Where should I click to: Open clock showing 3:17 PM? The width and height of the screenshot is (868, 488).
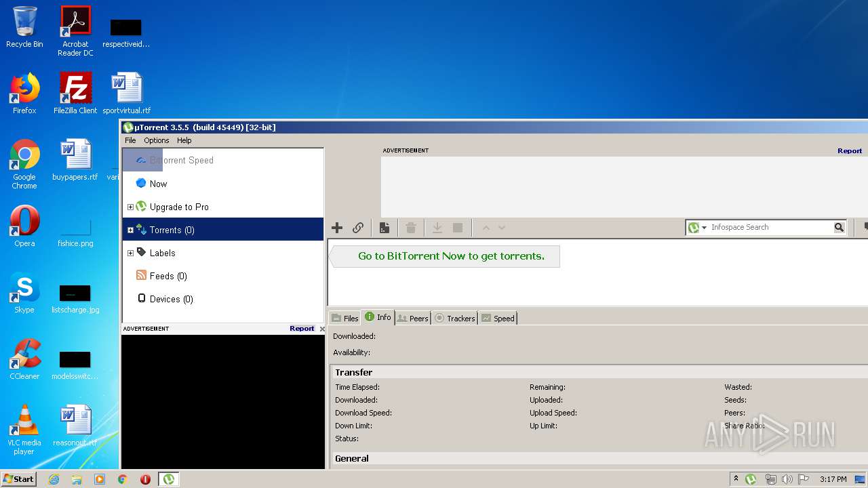[833, 479]
